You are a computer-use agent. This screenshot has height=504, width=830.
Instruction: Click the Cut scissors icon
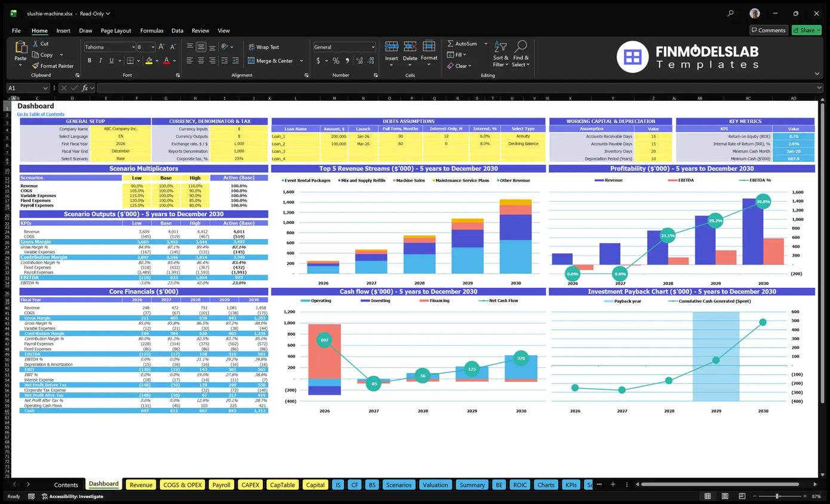[x=36, y=44]
